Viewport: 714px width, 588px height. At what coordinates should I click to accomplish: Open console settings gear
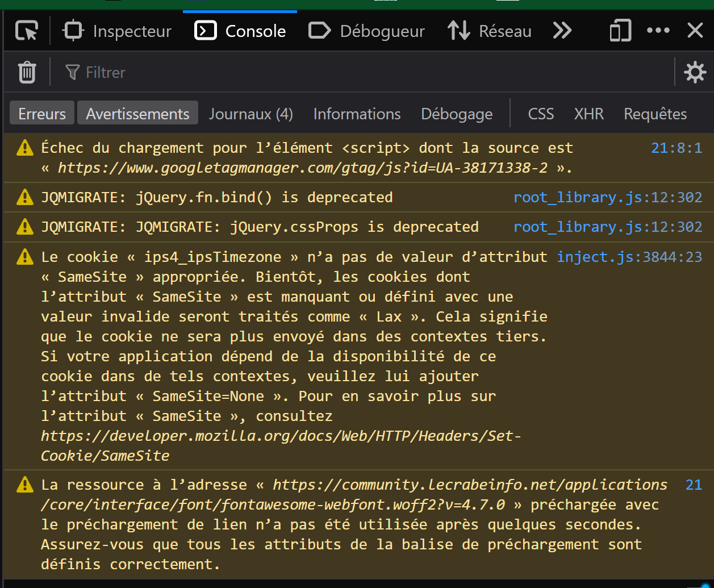click(x=695, y=72)
